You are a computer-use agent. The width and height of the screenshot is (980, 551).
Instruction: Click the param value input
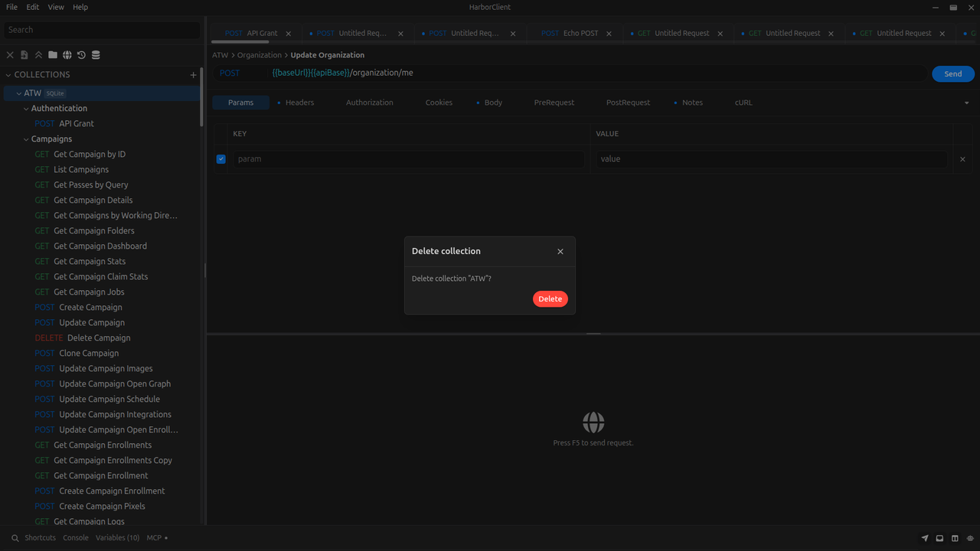[771, 159]
